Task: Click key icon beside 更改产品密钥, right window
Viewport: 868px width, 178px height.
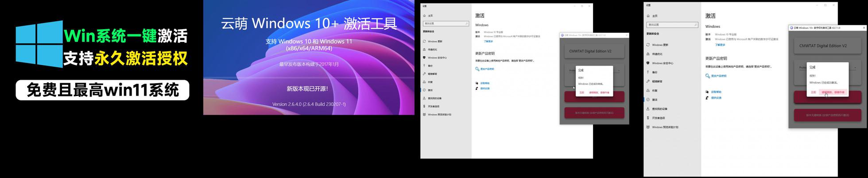Action: [x=708, y=76]
